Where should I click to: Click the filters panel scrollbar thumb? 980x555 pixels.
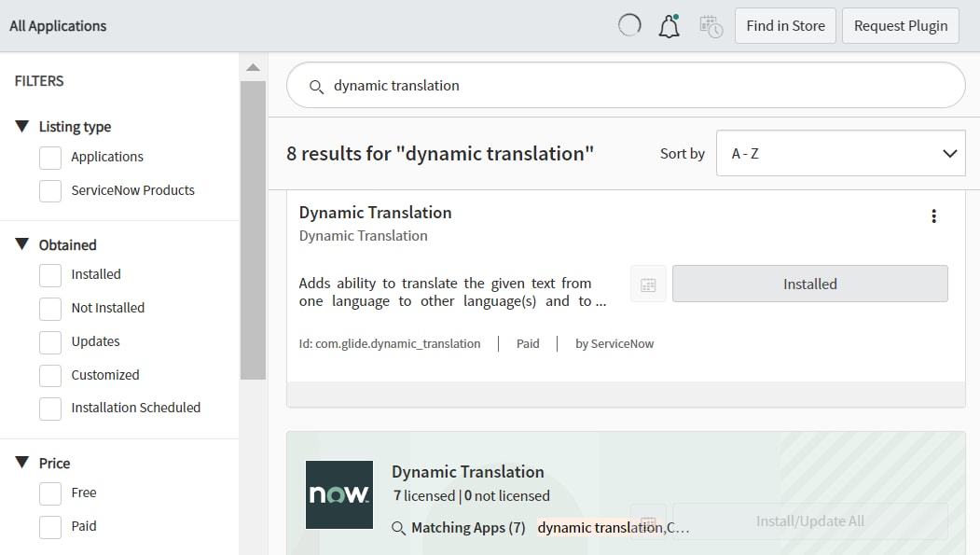(x=253, y=230)
